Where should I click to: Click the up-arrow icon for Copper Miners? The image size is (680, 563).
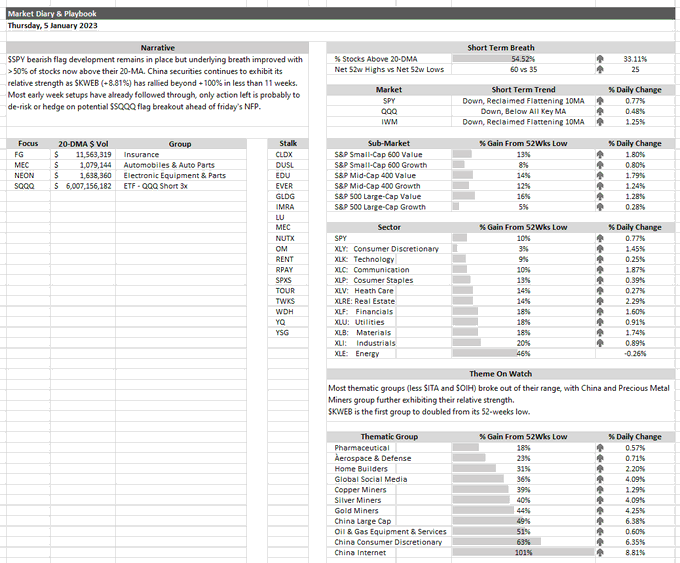click(x=600, y=490)
